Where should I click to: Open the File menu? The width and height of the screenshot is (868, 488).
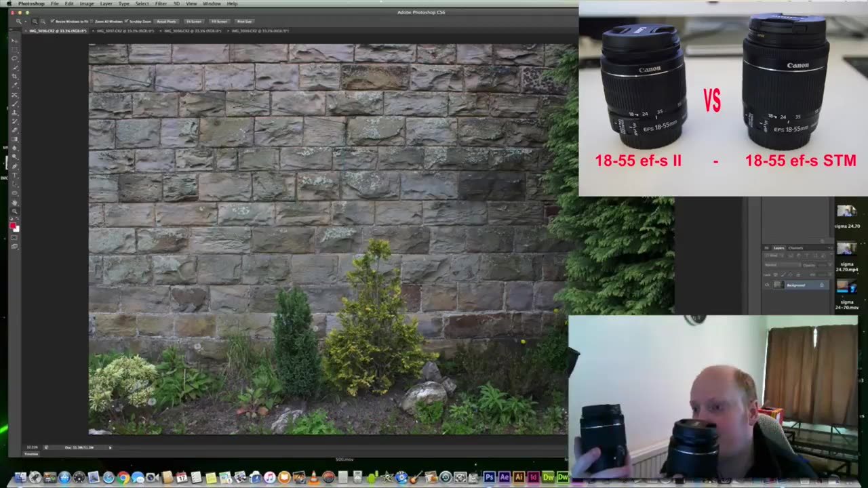click(x=54, y=3)
